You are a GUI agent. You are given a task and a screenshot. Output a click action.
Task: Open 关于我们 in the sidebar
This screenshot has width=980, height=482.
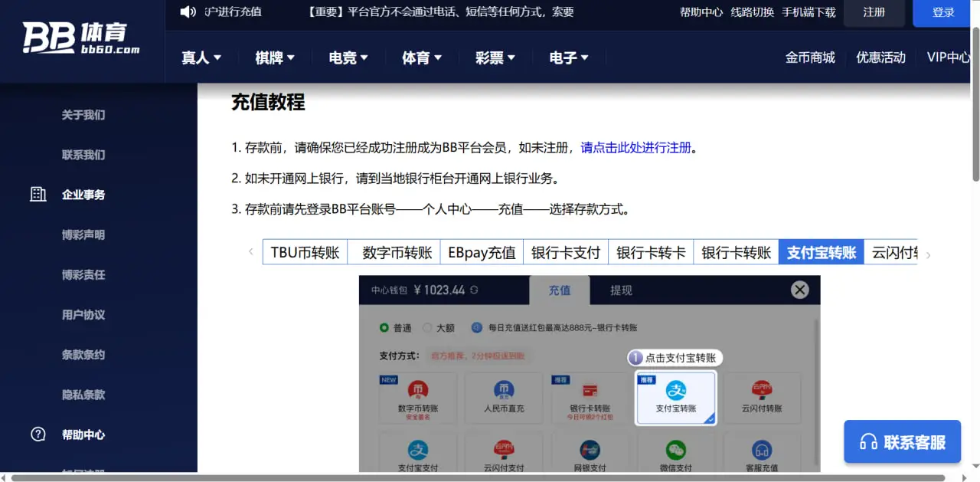click(x=83, y=115)
